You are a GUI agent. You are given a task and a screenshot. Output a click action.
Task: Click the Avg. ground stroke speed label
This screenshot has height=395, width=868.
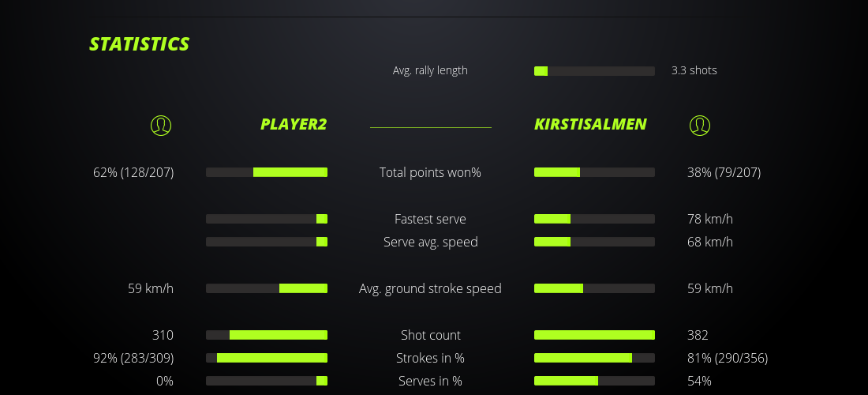[x=430, y=288]
